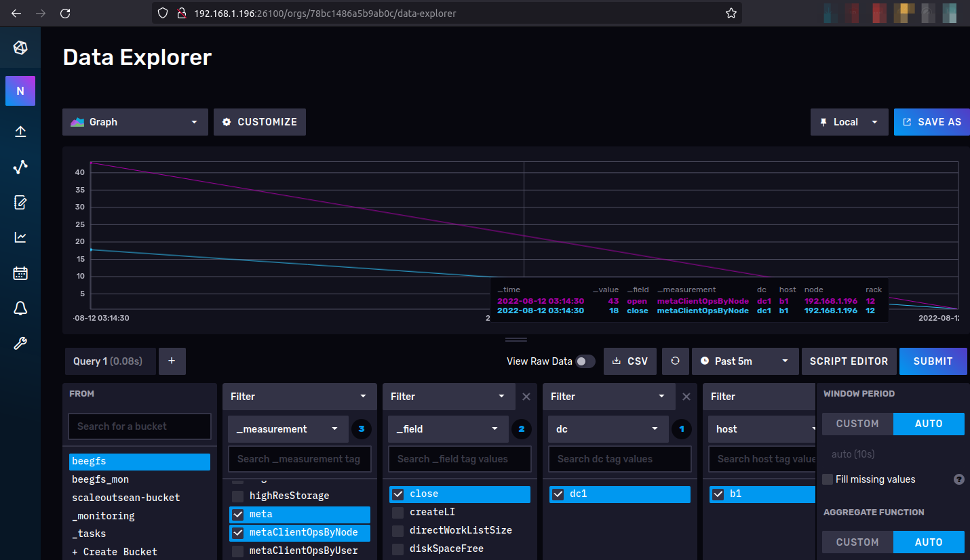
Task: Open first builder card Filter dropdown
Action: (298, 397)
